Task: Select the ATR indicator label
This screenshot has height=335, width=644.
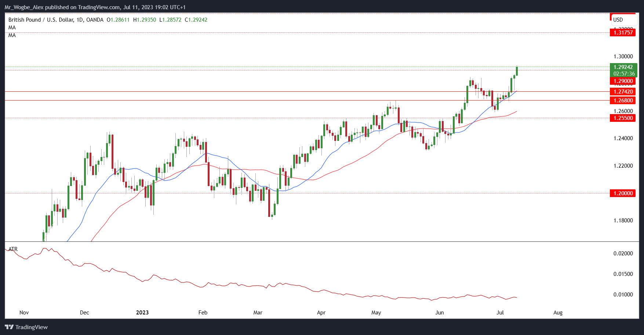Action: [13, 249]
